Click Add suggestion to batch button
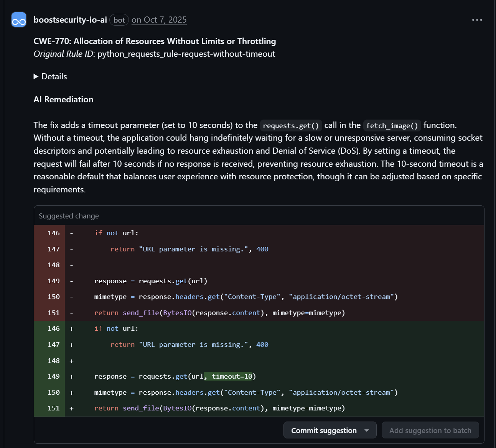 pos(430,430)
